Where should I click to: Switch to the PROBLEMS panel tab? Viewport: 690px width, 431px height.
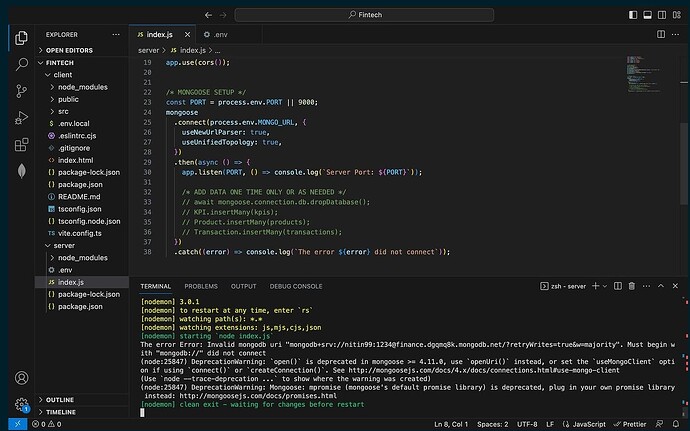200,286
